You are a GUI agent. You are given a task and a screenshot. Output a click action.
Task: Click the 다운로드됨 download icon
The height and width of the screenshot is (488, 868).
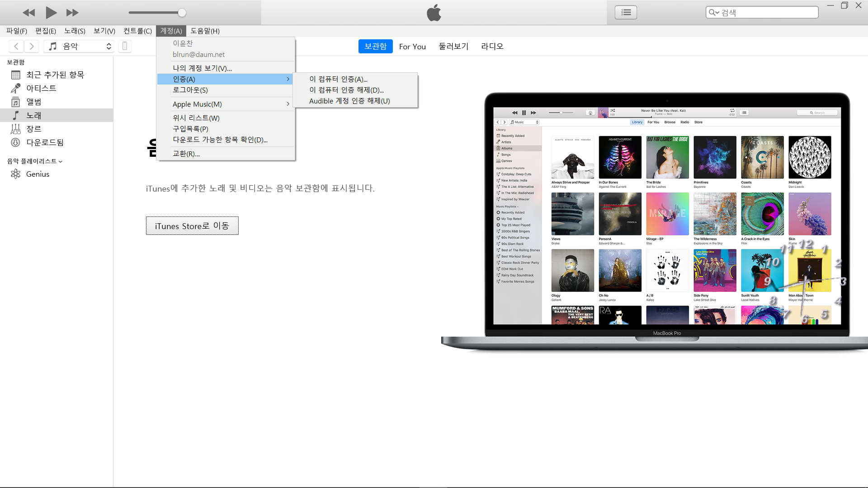point(16,142)
